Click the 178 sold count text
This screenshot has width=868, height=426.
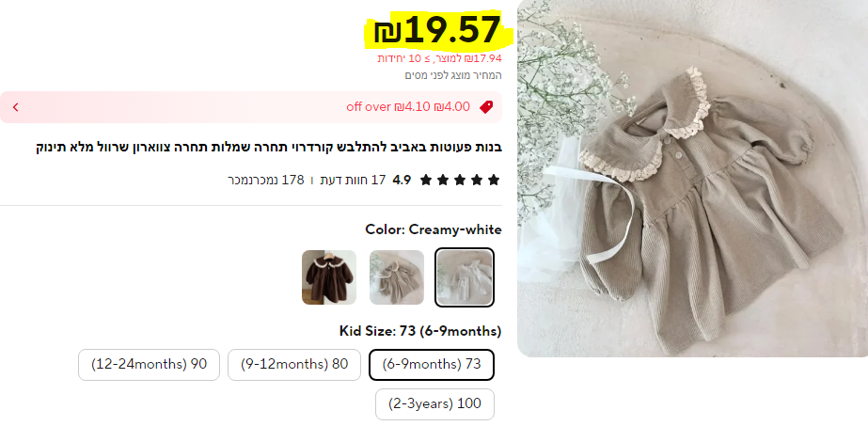coord(266,180)
